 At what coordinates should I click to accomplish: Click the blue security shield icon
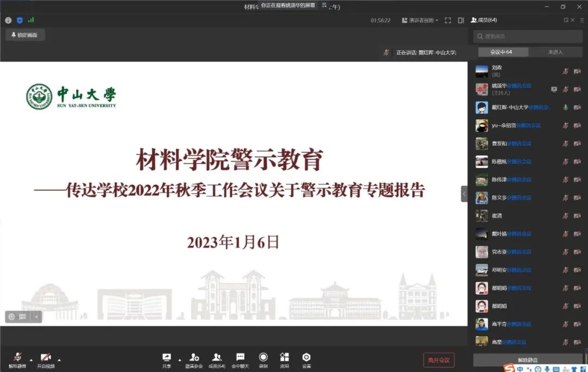[20, 20]
